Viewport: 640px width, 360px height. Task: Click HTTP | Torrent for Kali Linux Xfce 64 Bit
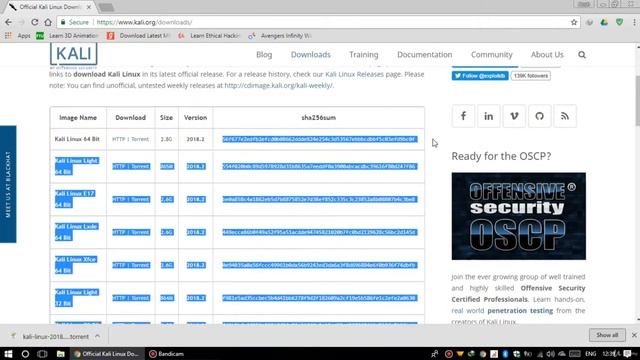(x=131, y=265)
